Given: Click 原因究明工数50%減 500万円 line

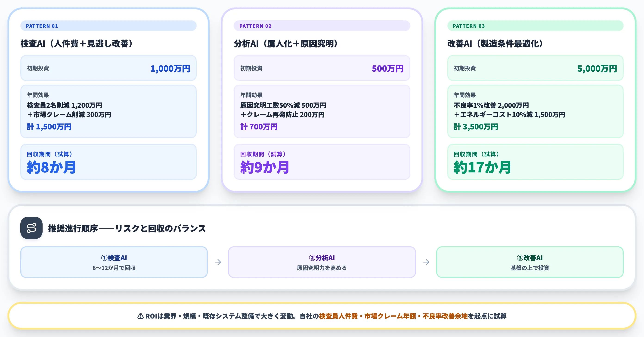Looking at the screenshot, I should point(283,105).
